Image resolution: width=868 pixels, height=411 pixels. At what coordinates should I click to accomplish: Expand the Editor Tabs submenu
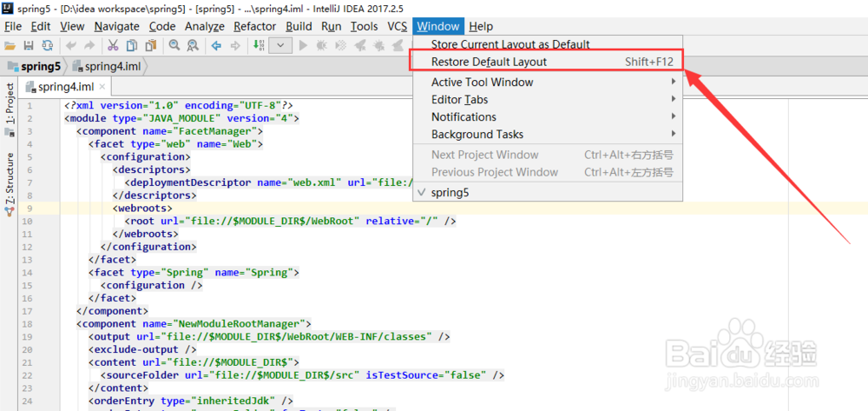[x=549, y=100]
